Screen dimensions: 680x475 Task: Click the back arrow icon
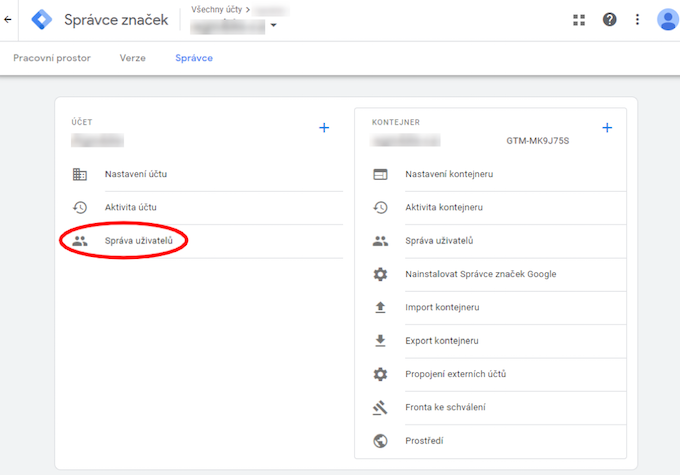pyautogui.click(x=7, y=20)
